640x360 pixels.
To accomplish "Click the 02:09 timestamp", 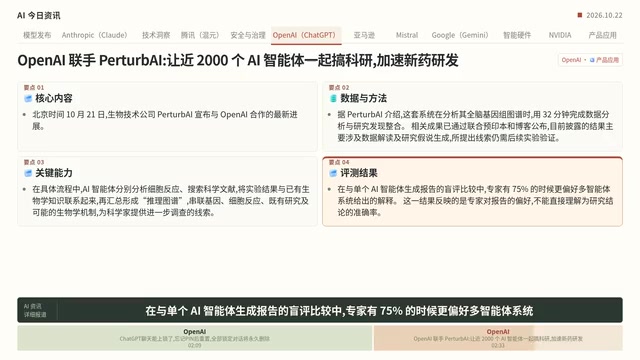I will click(195, 345).
